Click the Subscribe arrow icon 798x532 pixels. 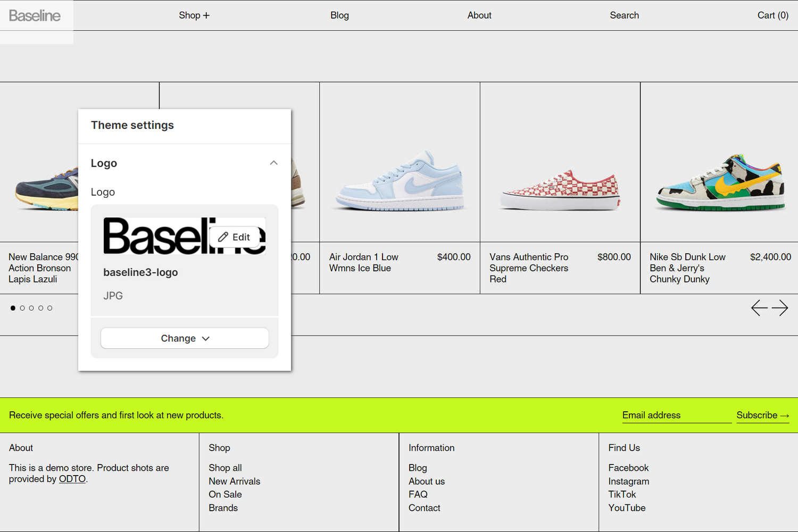785,415
